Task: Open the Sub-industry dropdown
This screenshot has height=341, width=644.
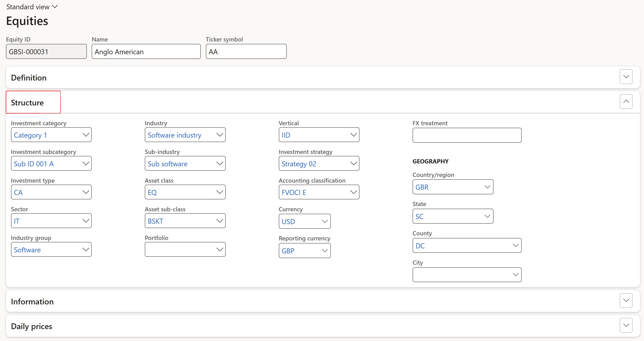Action: click(220, 164)
